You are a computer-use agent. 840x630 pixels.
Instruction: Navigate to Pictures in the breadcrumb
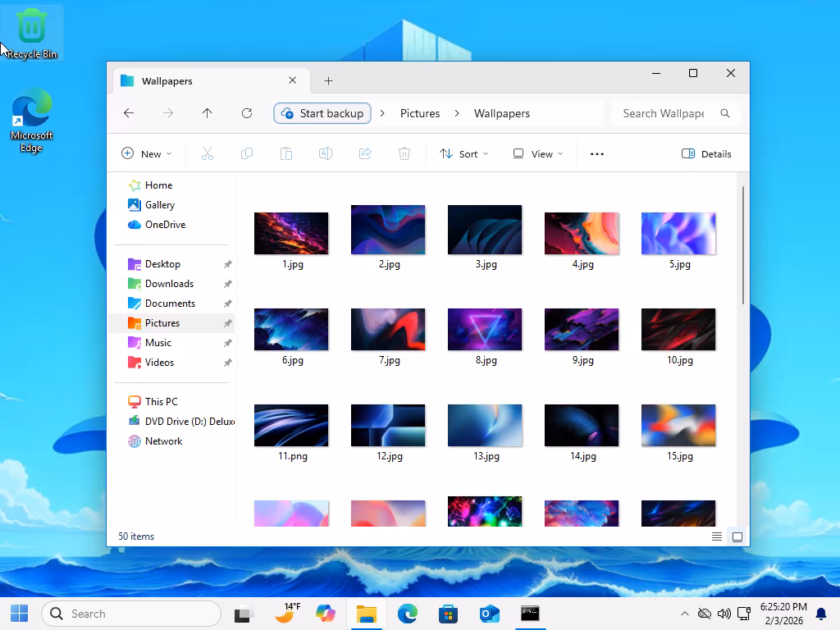[420, 113]
